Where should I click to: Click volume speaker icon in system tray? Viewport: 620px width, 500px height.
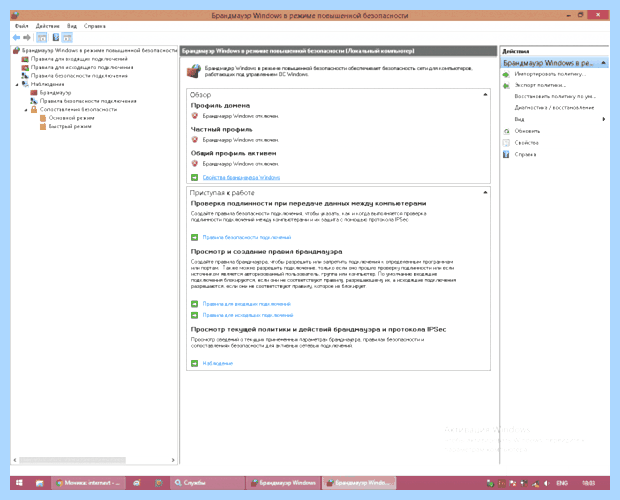(x=546, y=483)
